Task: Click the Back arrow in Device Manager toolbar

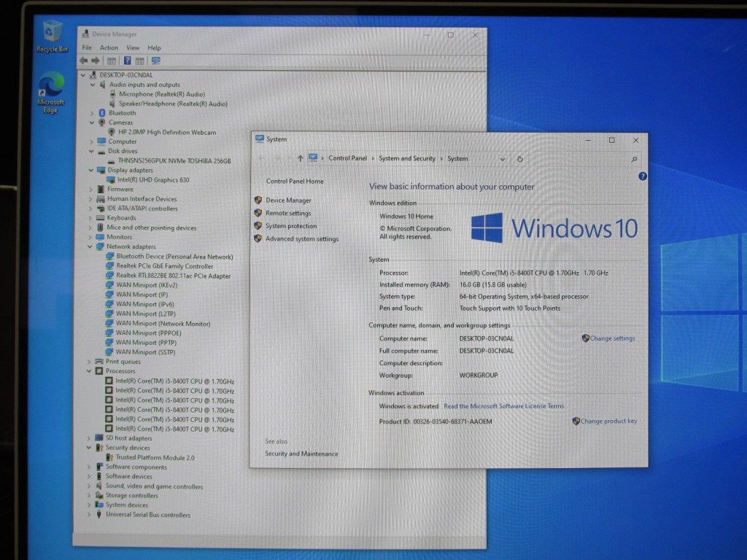Action: [84, 61]
